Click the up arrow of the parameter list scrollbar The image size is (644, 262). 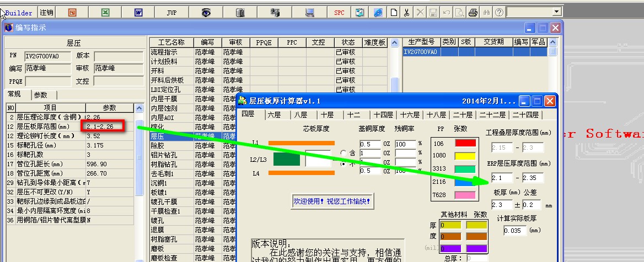139,108
